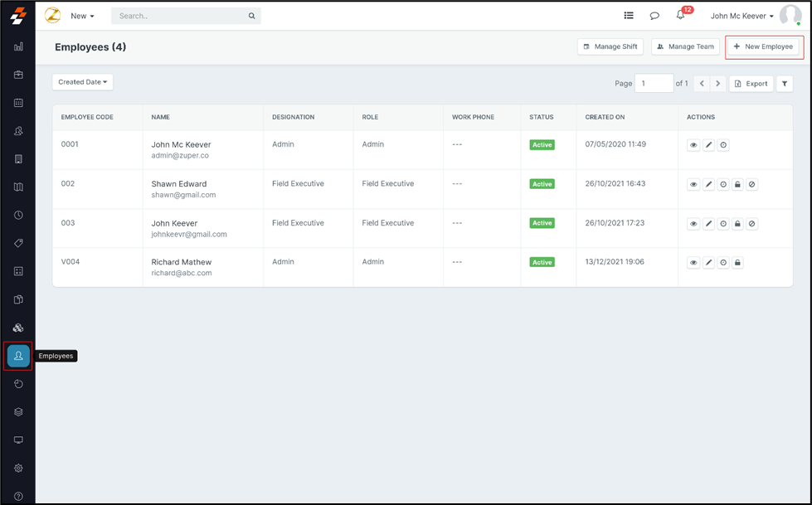This screenshot has width=812, height=505.
Task: Click the eye icon for employee 003
Action: pyautogui.click(x=693, y=224)
